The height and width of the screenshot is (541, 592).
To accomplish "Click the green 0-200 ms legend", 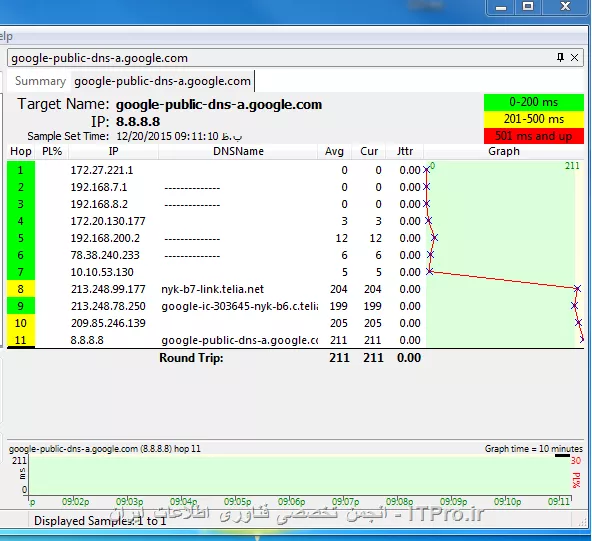I will [x=534, y=102].
